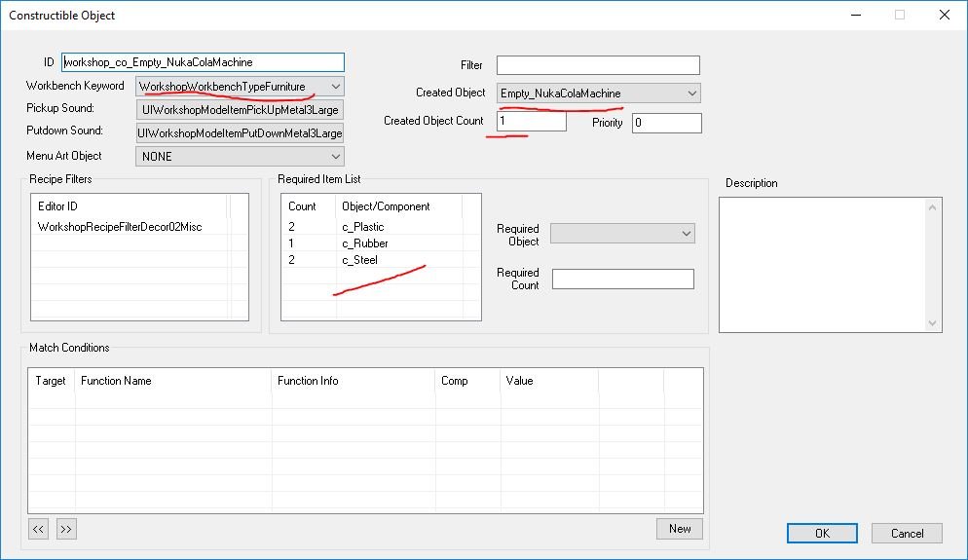Open the Workbench Keyword dropdown
The width and height of the screenshot is (968, 560).
click(x=240, y=87)
